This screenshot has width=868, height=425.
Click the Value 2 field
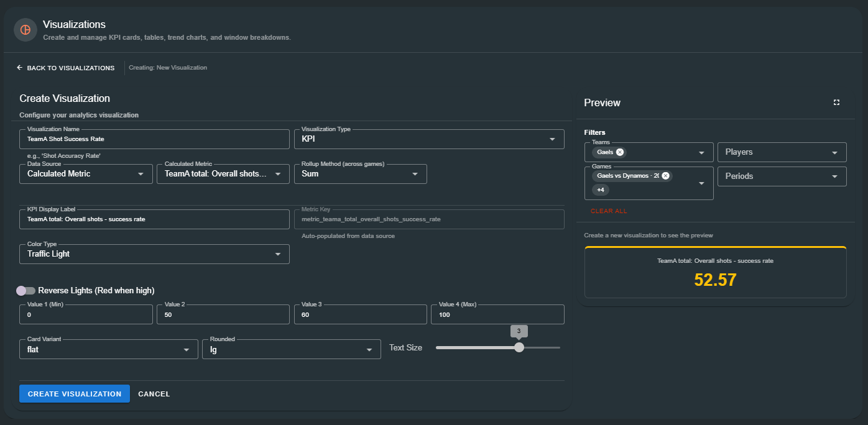(223, 314)
